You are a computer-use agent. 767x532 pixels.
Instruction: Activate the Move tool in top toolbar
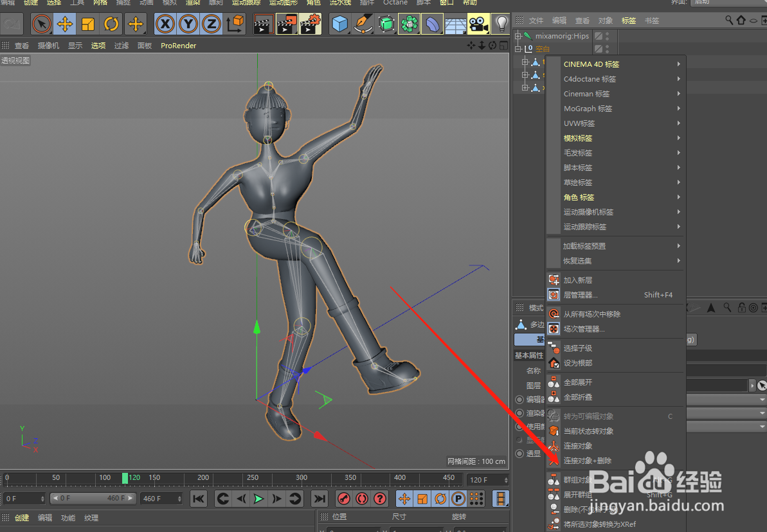pyautogui.click(x=64, y=24)
